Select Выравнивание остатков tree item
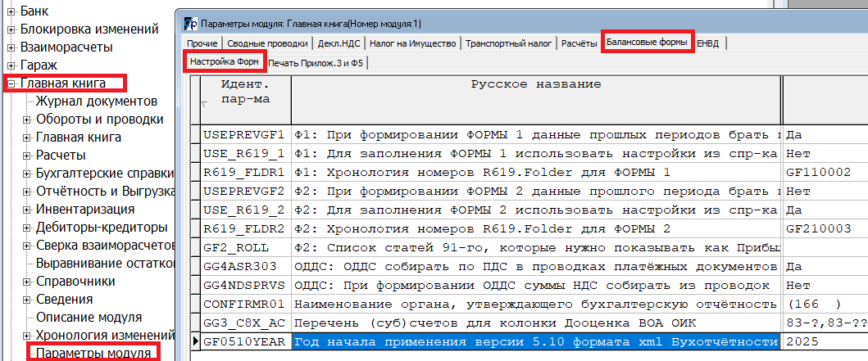 (104, 263)
